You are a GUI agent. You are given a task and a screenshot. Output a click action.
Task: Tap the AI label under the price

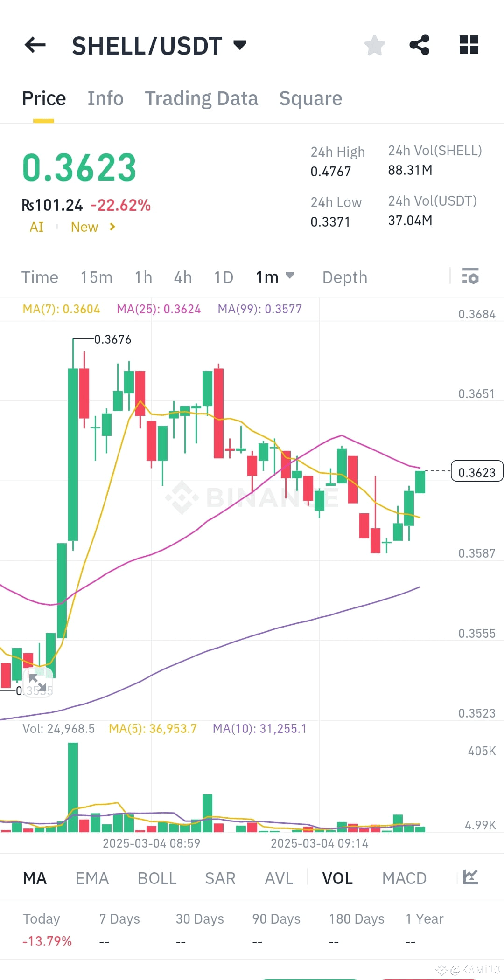tap(36, 227)
